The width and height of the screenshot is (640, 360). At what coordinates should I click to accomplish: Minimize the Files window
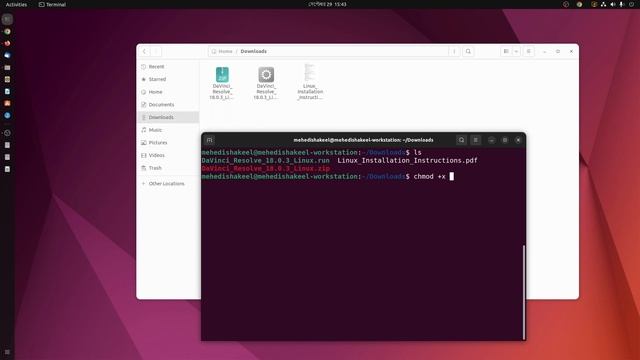click(544, 51)
